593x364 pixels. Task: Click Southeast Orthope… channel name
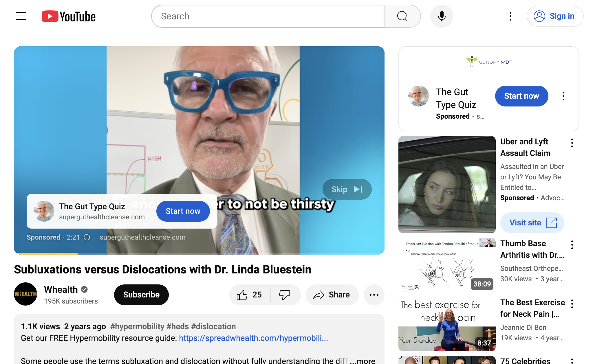(532, 269)
